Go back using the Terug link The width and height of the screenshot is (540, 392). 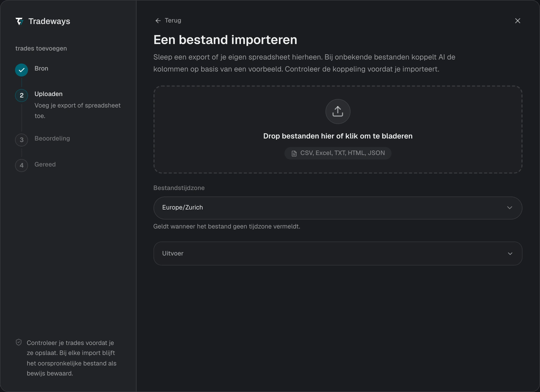coord(168,21)
